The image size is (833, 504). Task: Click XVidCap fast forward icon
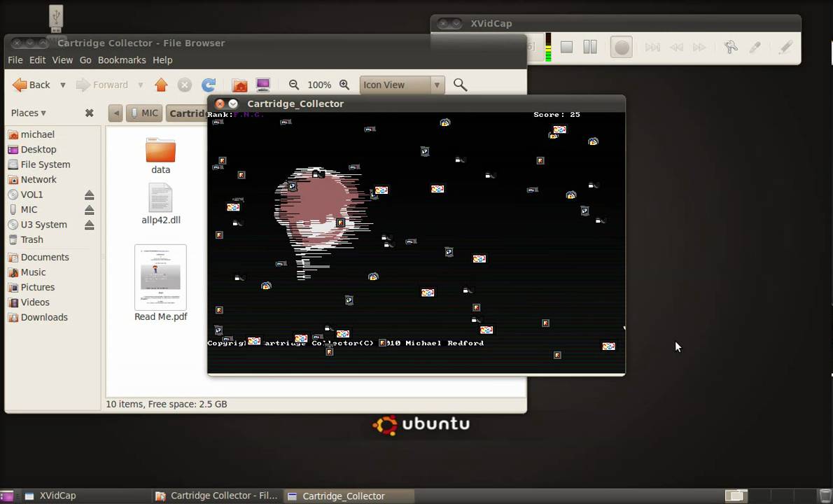pos(700,48)
